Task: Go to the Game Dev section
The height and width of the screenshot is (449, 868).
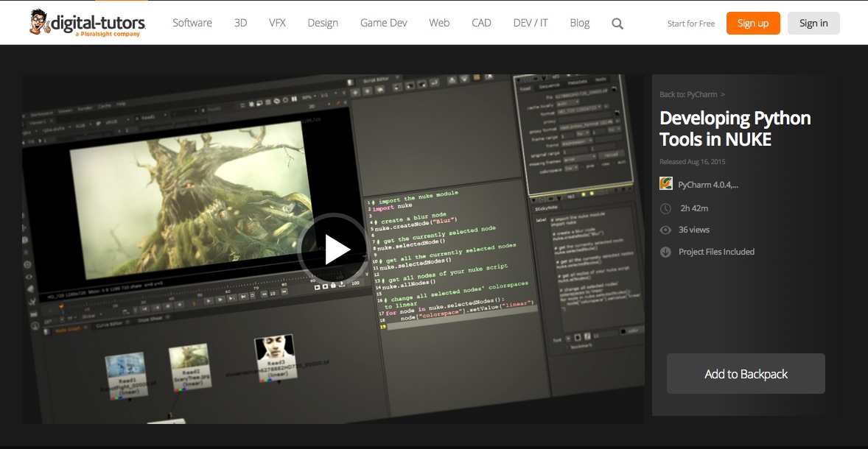Action: (x=384, y=23)
